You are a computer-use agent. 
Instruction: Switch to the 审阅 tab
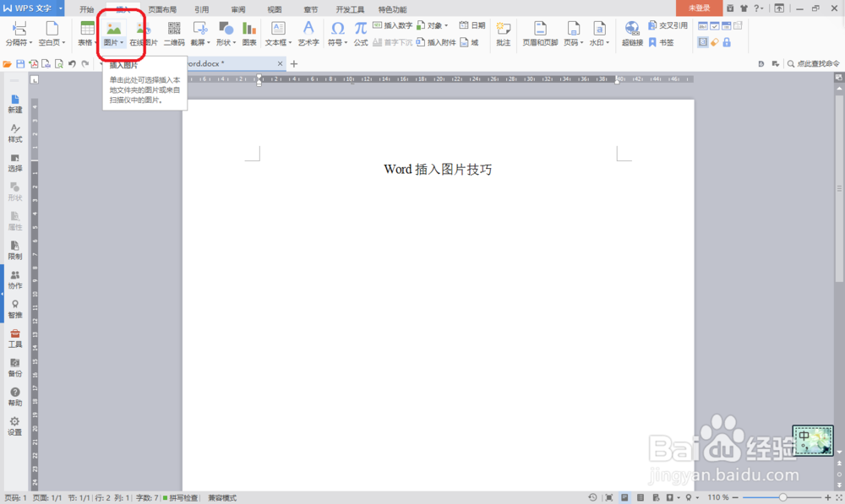[x=238, y=9]
